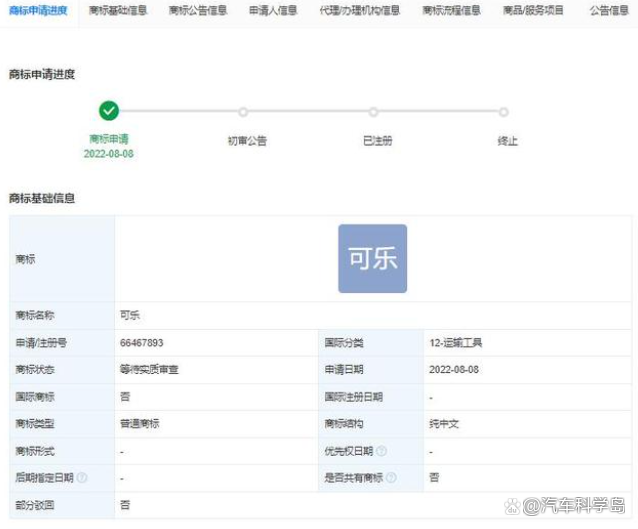Image resolution: width=638 pixels, height=529 pixels.
Task: Click the 部分驳回 field label
Action: pos(35,505)
